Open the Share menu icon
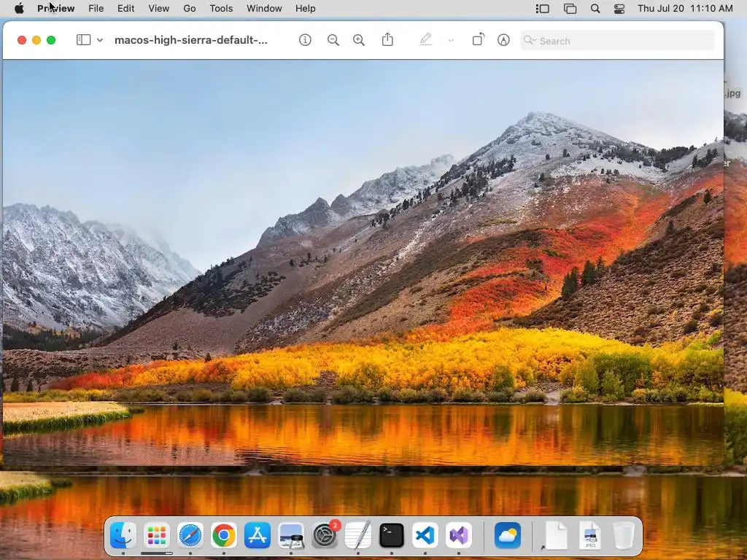 coord(387,39)
